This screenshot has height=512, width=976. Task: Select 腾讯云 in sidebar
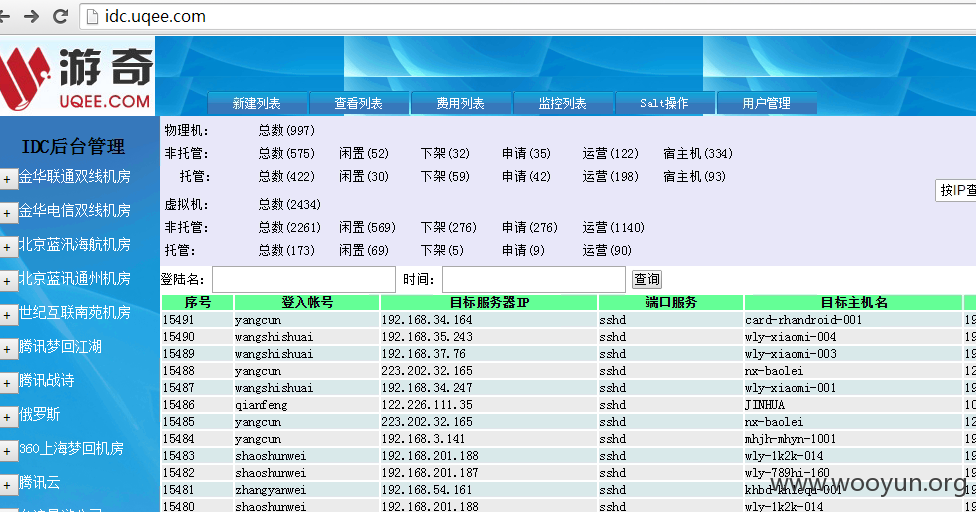coord(39,482)
